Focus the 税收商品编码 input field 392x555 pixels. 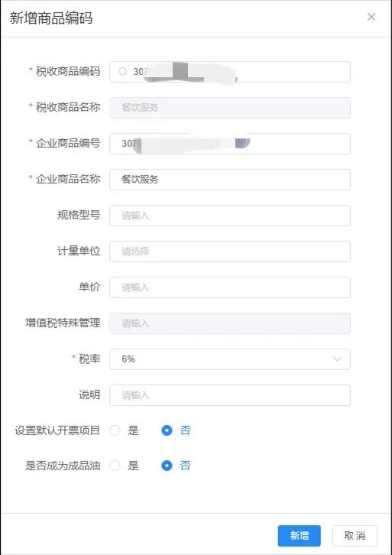pos(230,72)
